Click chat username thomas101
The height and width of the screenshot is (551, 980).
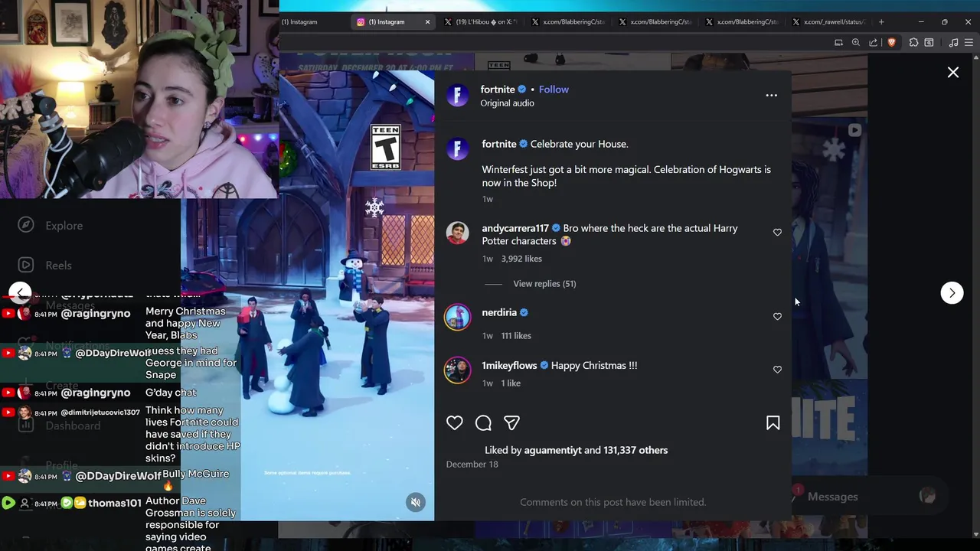[115, 504]
